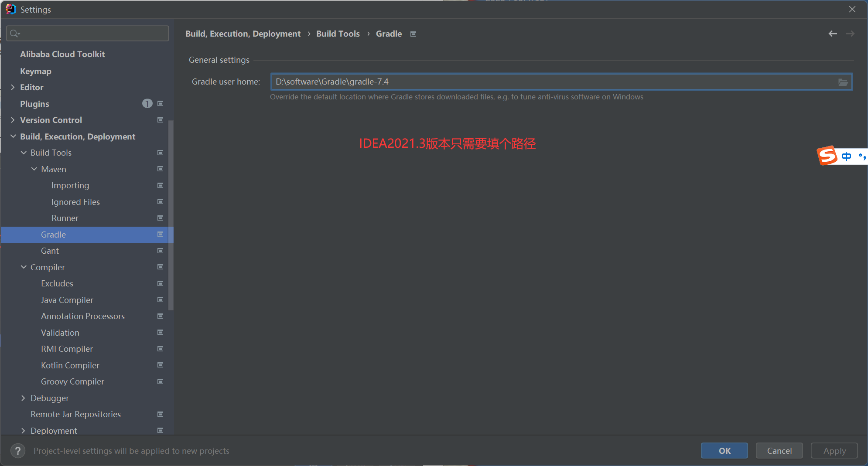
Task: Collapse the Compiler tree node
Action: pyautogui.click(x=24, y=267)
